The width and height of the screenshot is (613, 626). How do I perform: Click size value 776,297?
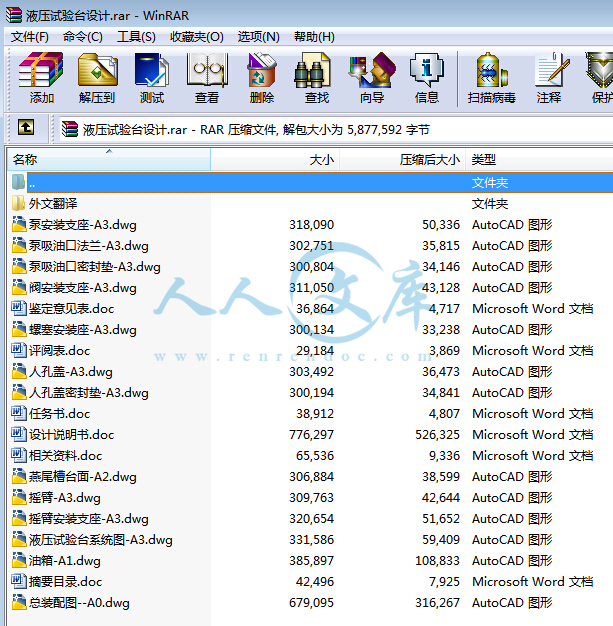pyautogui.click(x=311, y=434)
